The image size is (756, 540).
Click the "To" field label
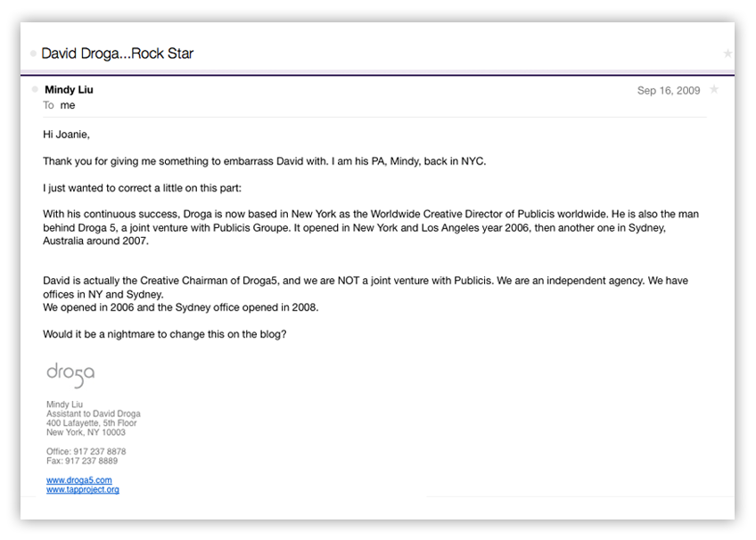tap(48, 105)
